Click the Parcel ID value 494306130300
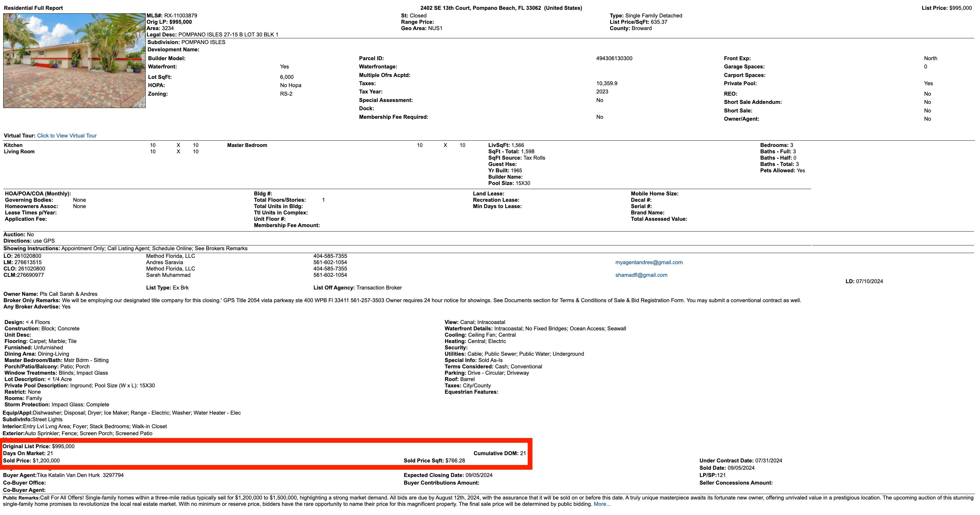The width and height of the screenshot is (980, 515). pos(614,59)
